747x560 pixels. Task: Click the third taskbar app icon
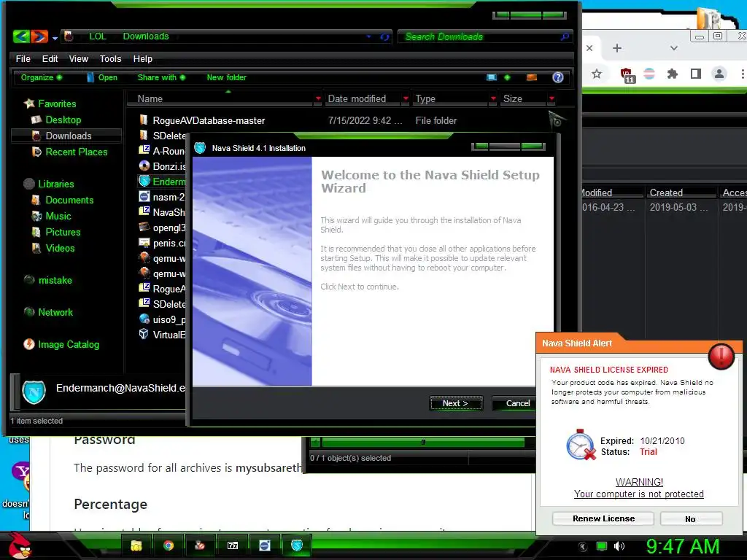pyautogui.click(x=200, y=545)
